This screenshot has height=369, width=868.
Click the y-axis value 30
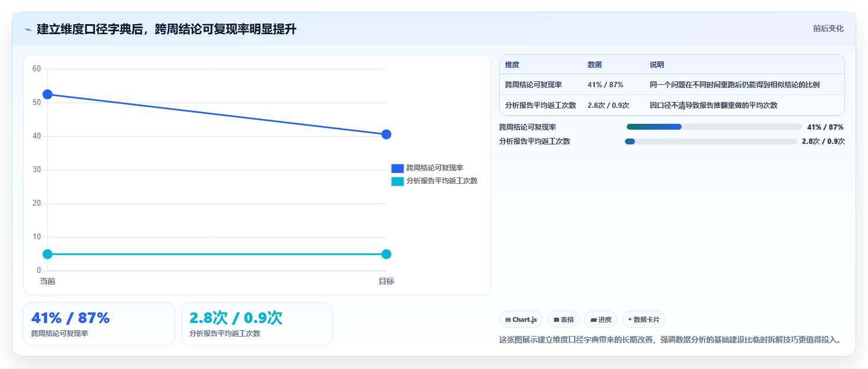pyautogui.click(x=37, y=170)
